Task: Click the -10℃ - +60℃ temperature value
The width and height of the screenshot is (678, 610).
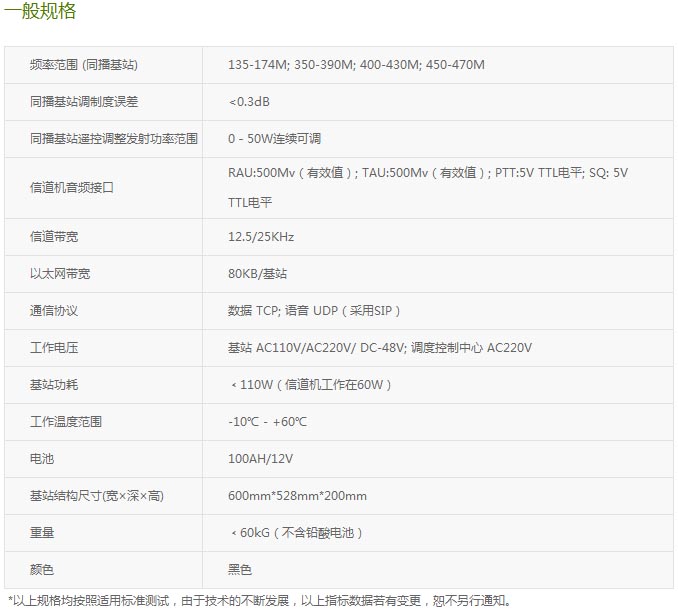Action: click(267, 422)
